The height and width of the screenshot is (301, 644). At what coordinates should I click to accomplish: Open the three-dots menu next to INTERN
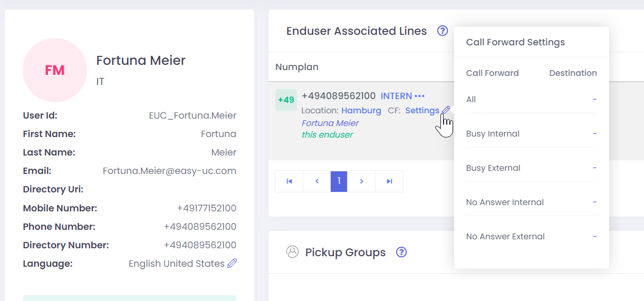click(420, 96)
